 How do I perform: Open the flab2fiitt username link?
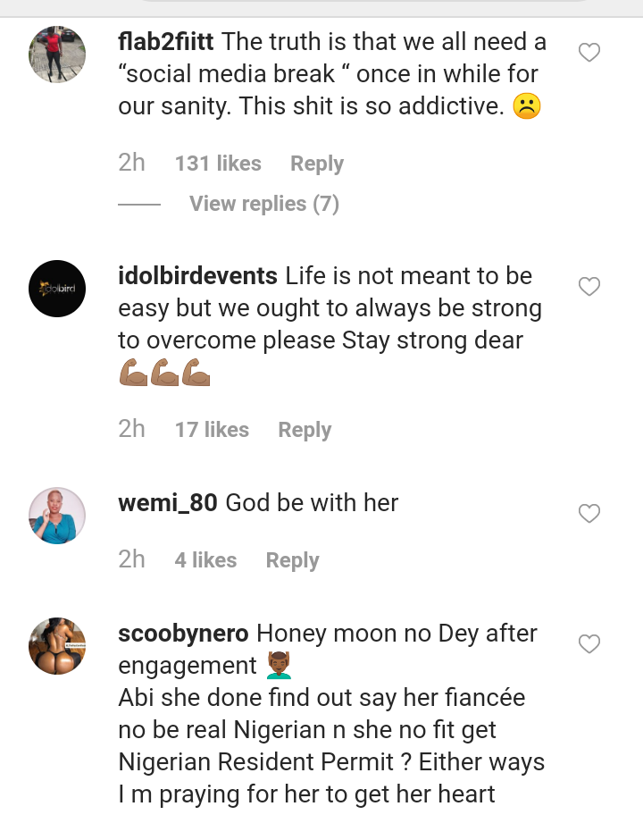click(x=166, y=42)
